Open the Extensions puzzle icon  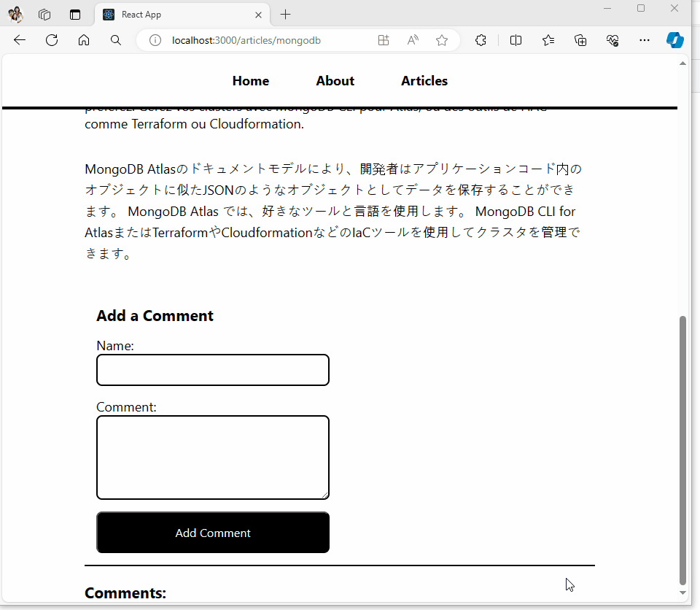click(x=481, y=40)
